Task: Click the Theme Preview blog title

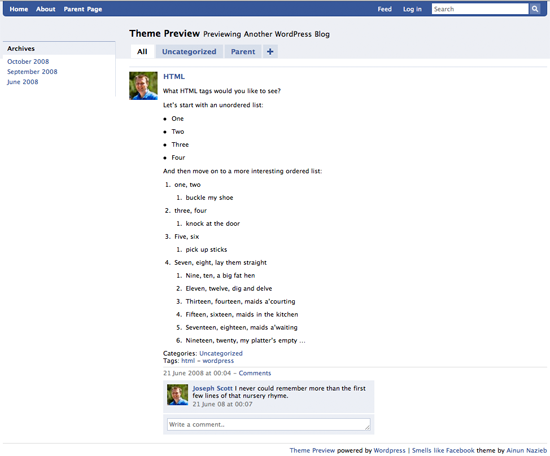Action: 165,34
